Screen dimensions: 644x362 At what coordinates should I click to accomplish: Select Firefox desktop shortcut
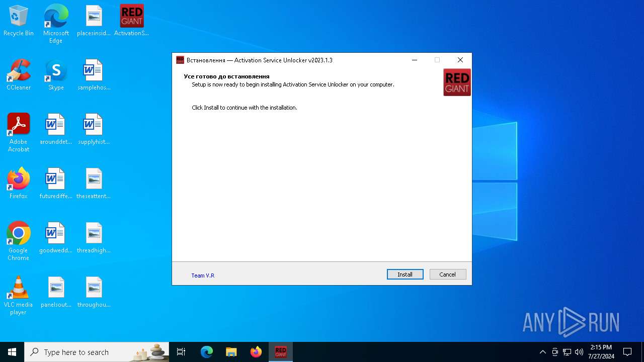[19, 184]
